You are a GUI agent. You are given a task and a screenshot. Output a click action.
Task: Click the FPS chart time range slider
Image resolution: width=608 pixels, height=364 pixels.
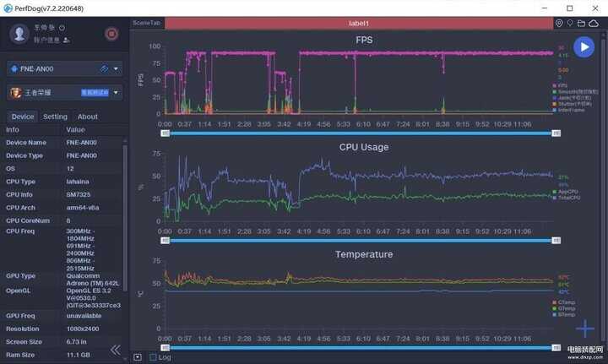click(359, 133)
